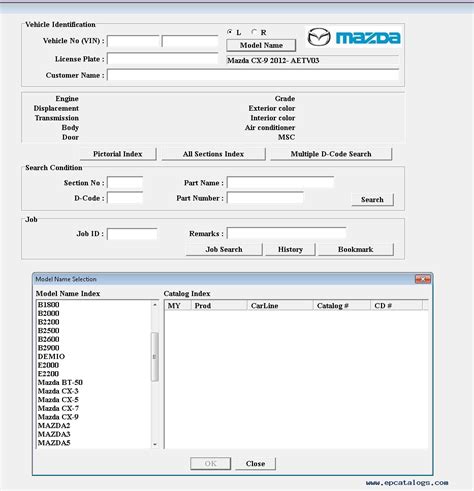Image resolution: width=474 pixels, height=491 pixels.
Task: Click the second VIN input box
Action: [x=190, y=41]
